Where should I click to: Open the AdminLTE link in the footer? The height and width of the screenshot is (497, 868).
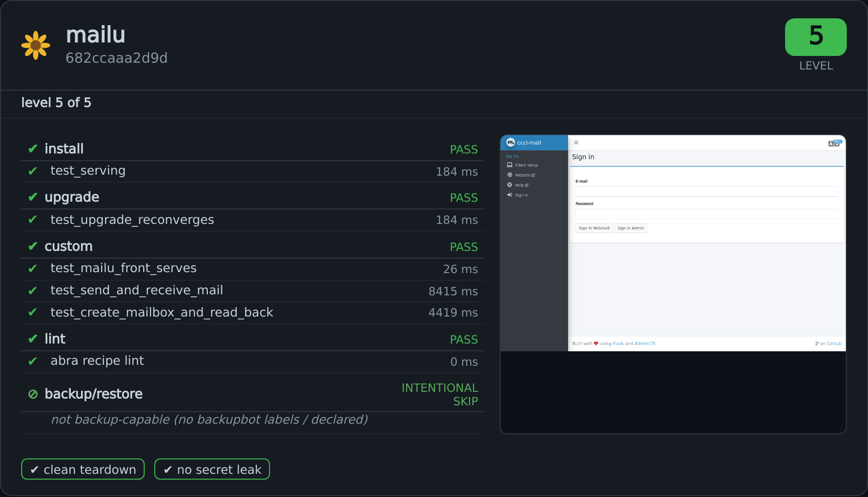(x=645, y=344)
